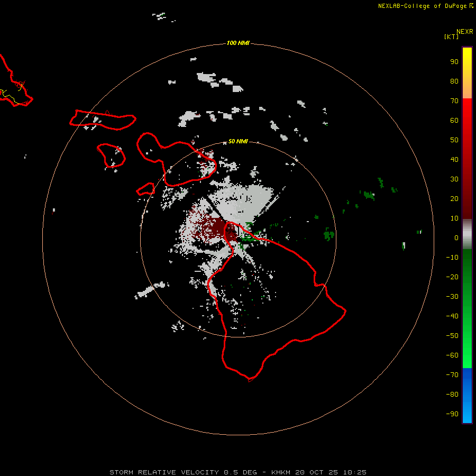
Task: Click the -40 label on the velocity scale
Action: (x=452, y=316)
